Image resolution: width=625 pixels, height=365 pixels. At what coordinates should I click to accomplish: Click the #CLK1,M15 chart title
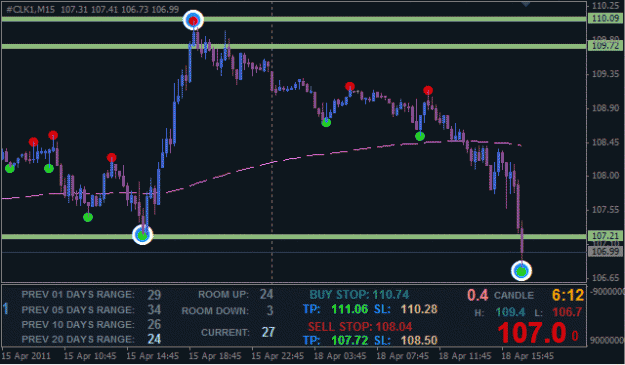coord(31,10)
